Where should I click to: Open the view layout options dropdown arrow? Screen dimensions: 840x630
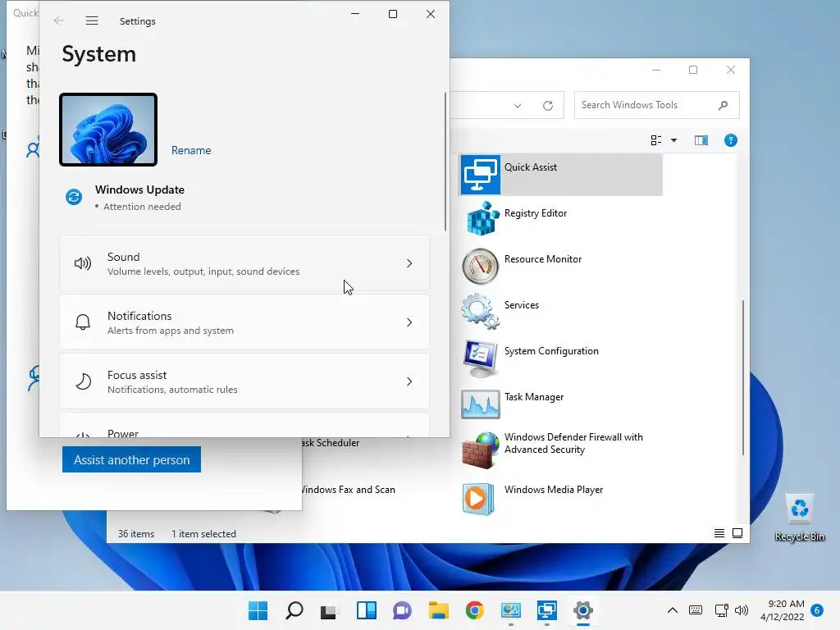pos(674,140)
